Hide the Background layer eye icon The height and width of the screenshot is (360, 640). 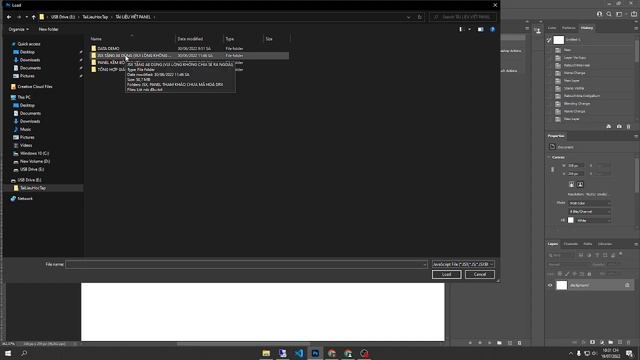(550, 285)
